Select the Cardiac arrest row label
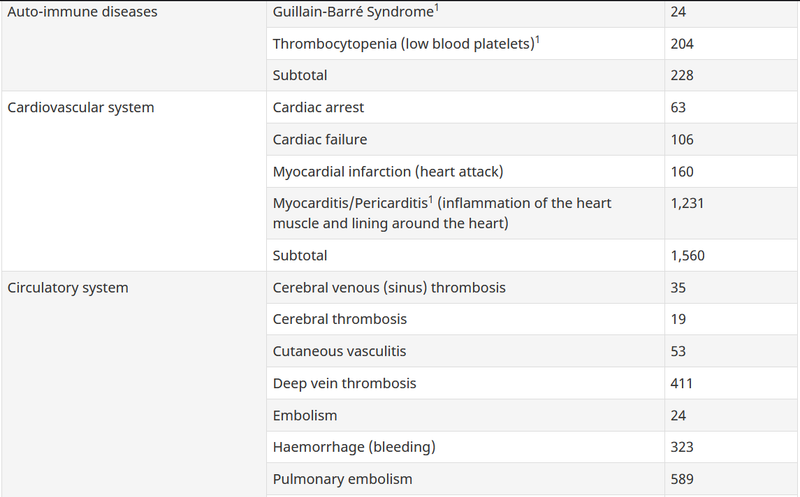The height and width of the screenshot is (497, 800). pyautogui.click(x=318, y=107)
